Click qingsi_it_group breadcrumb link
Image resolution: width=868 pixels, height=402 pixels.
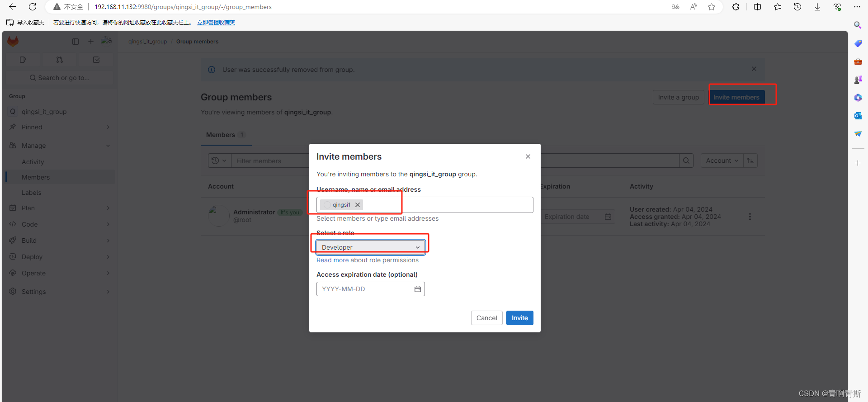[147, 42]
